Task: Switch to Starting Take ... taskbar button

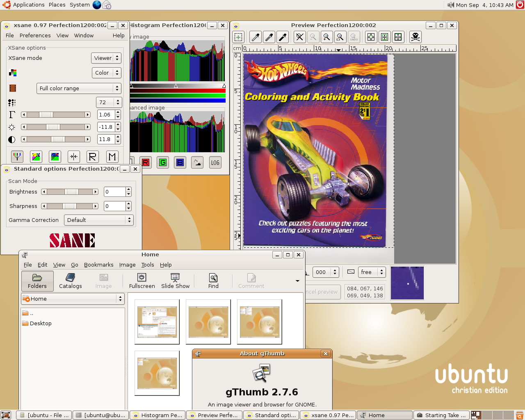Action: point(441,415)
